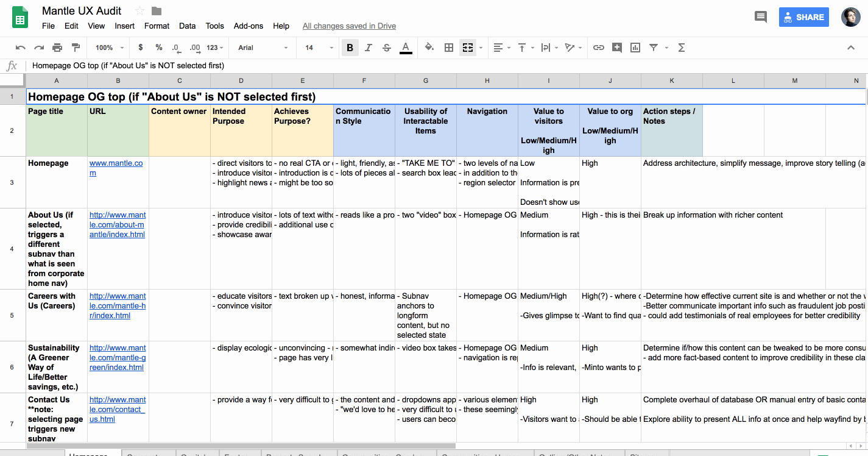This screenshot has width=868, height=456.
Task: Click the Insert chart icon
Action: click(635, 48)
